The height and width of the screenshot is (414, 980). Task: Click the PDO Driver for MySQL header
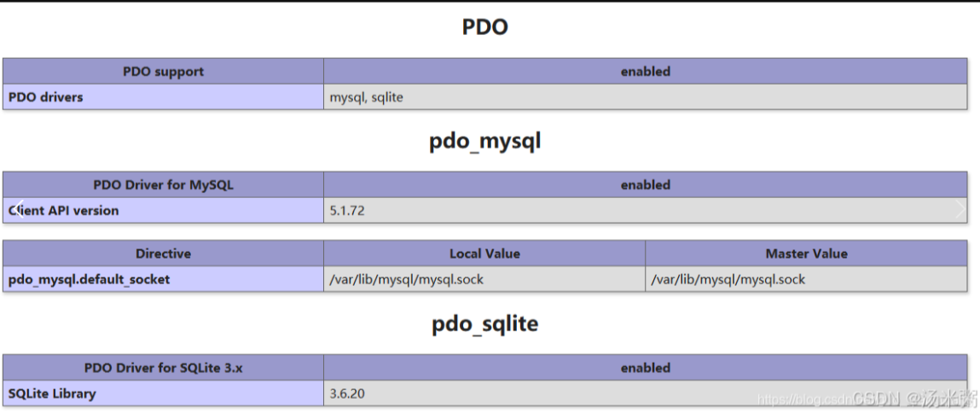tap(163, 184)
